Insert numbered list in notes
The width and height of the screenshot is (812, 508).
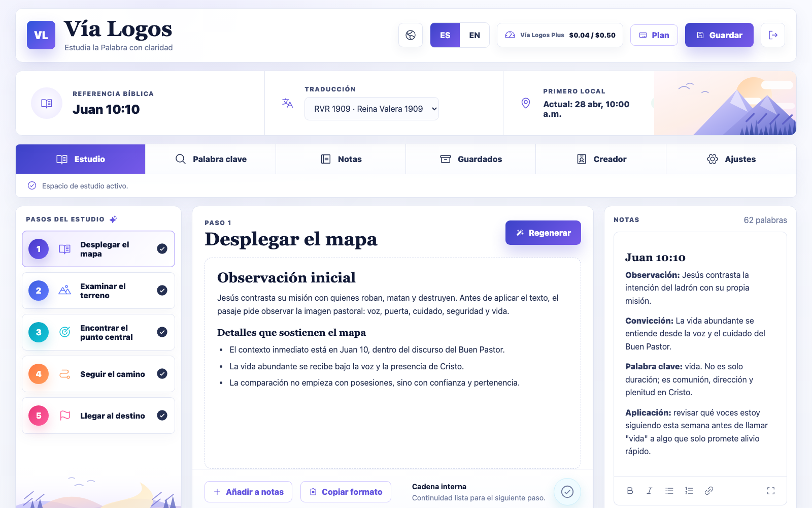(689, 491)
